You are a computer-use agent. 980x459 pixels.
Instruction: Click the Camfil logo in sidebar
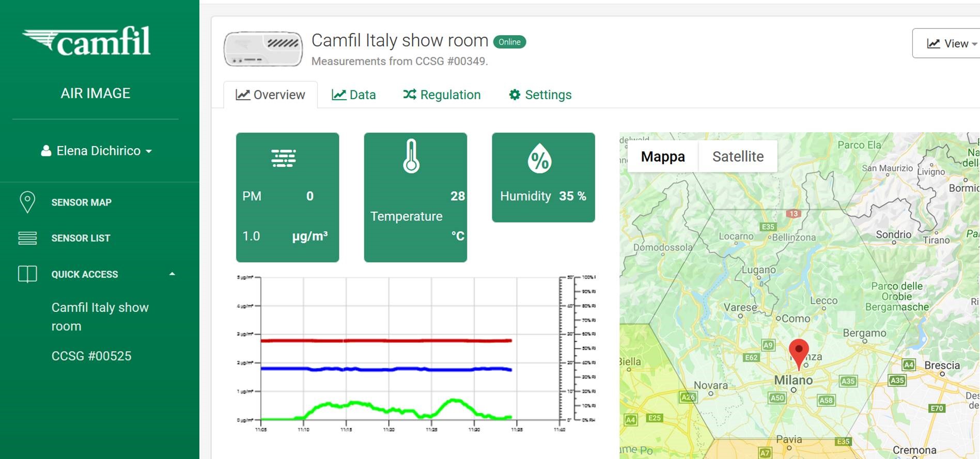[x=87, y=41]
